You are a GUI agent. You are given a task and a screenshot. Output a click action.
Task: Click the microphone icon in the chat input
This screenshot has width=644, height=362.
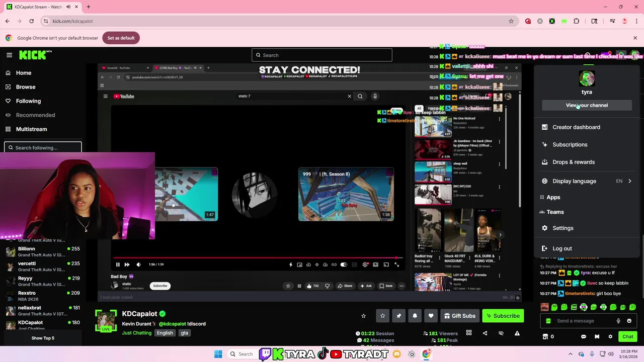coord(618,321)
